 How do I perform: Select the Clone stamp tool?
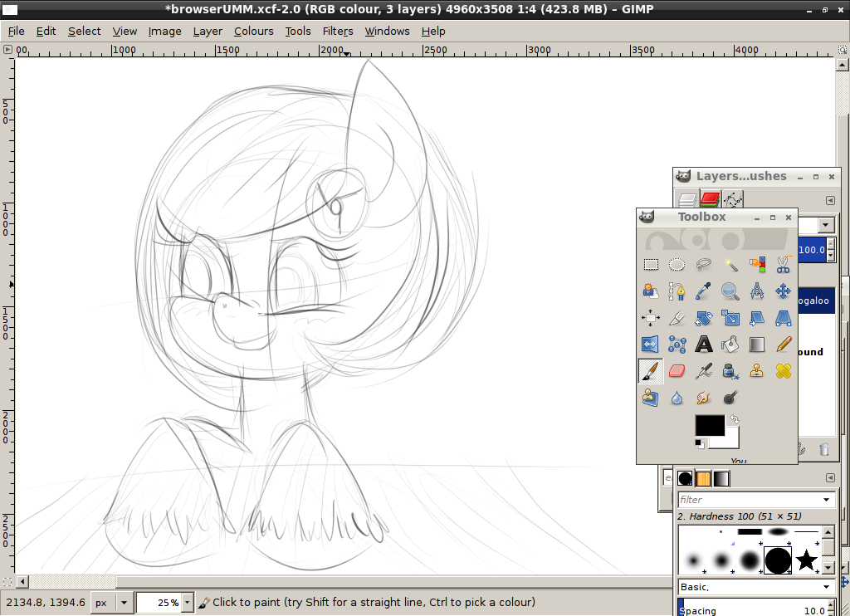757,371
